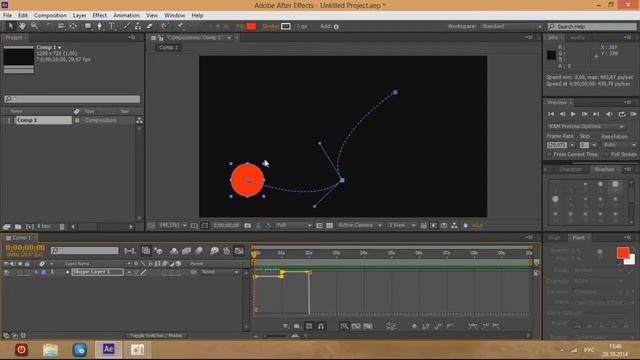640x360 pixels.
Task: Jump to first frame in Preview panel
Action: tap(551, 114)
